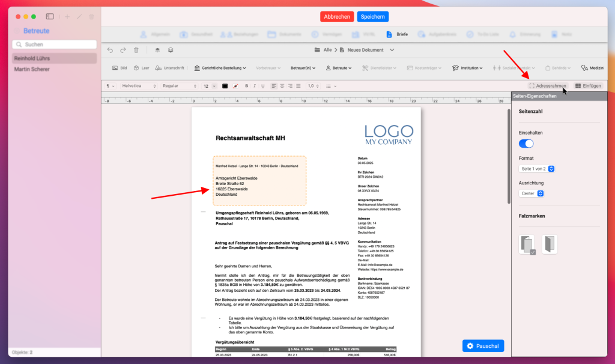
Task: Toggle underline formatting
Action: tap(263, 86)
